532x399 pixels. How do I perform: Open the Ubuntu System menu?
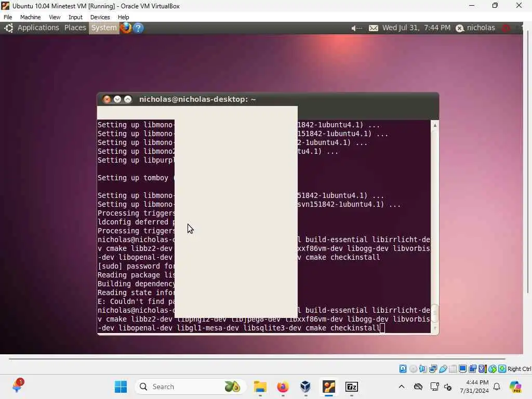pos(104,28)
